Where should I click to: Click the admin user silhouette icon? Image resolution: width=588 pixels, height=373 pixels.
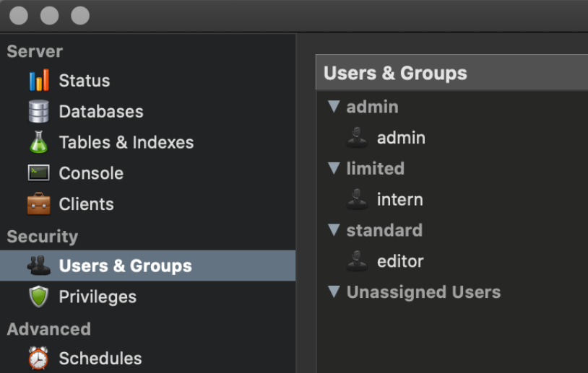click(x=357, y=138)
